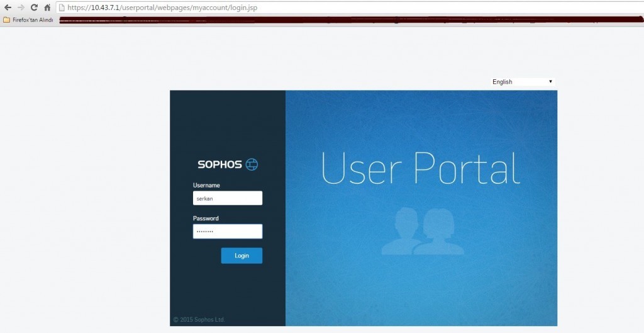Click the Username input field
The height and width of the screenshot is (333, 644).
pos(228,198)
